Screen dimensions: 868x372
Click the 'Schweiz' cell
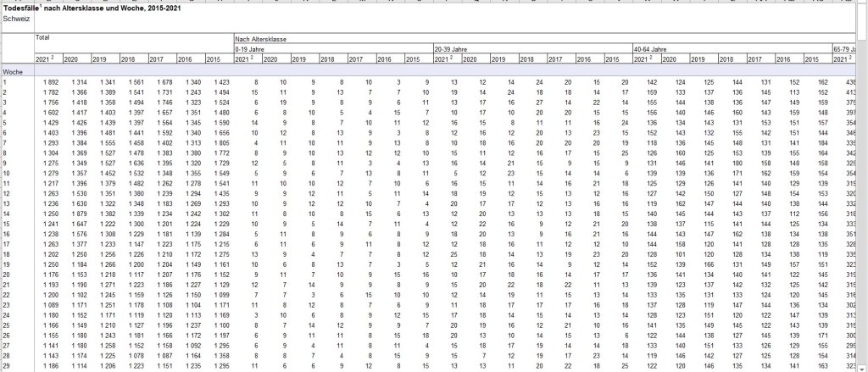click(x=15, y=19)
